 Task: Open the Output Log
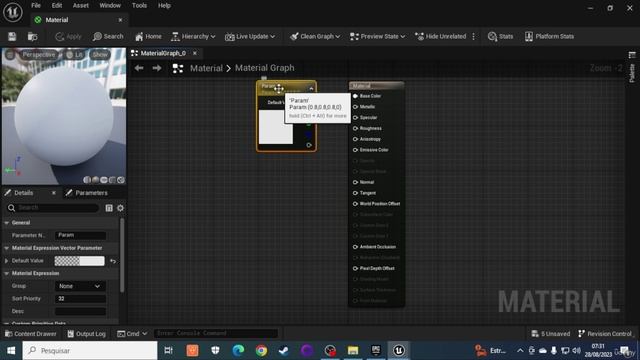[86, 334]
